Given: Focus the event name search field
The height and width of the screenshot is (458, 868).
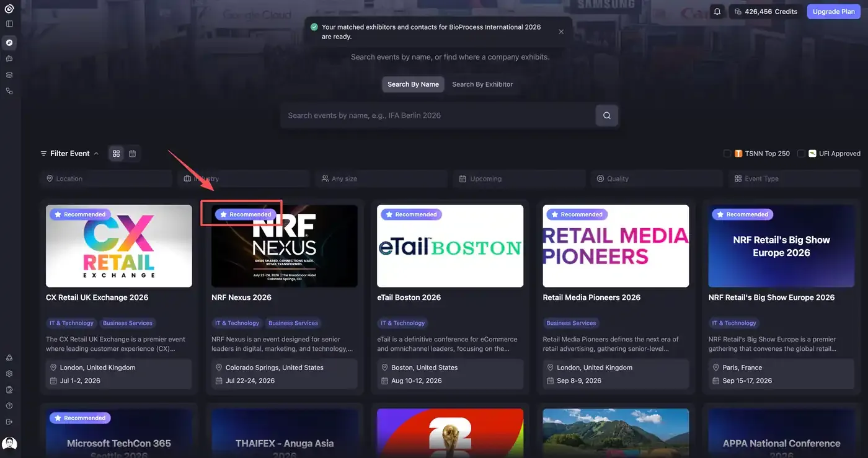Looking at the screenshot, I should (438, 115).
